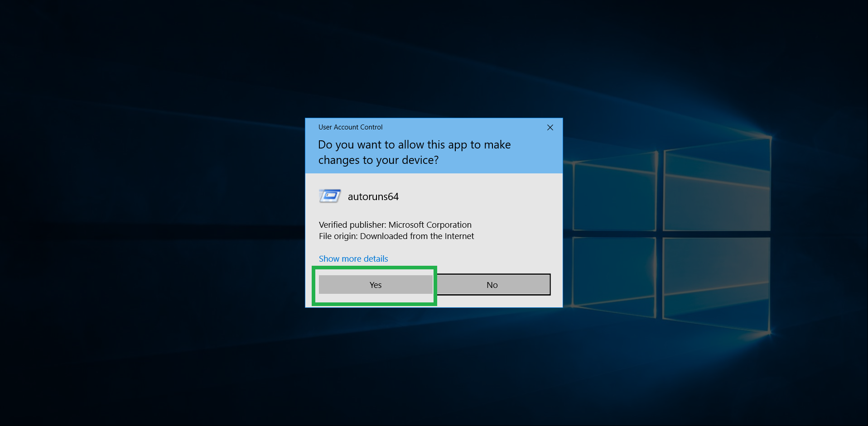The width and height of the screenshot is (868, 426).
Task: Close the User Account Control dialog
Action: (550, 128)
